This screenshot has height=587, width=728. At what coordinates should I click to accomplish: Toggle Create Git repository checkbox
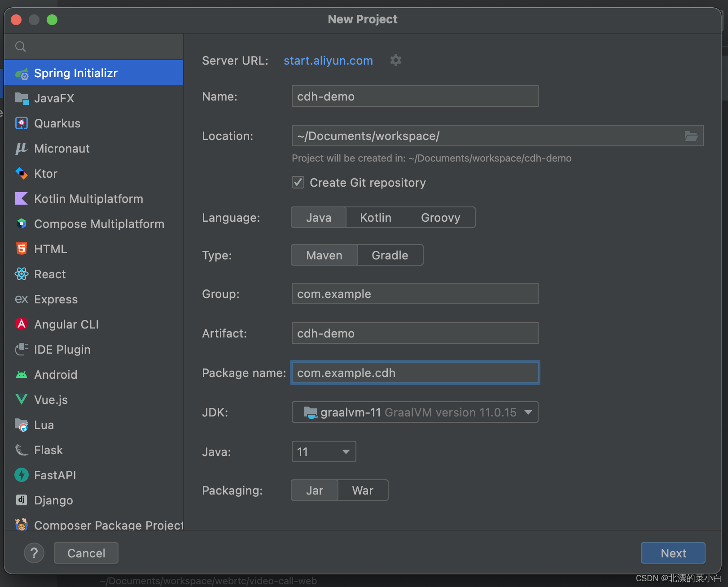pyautogui.click(x=298, y=182)
